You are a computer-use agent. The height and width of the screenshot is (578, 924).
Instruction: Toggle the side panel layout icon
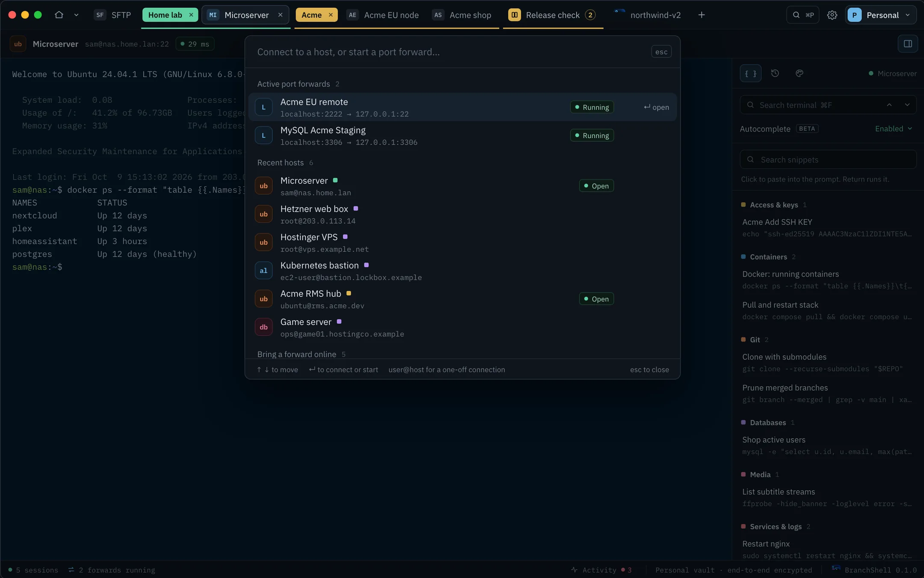point(908,44)
